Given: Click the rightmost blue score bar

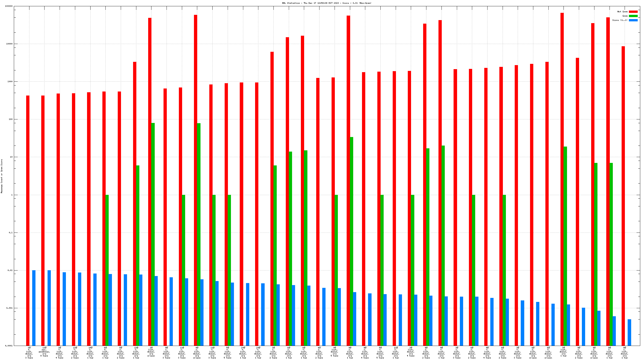Looking at the screenshot, I should tap(629, 332).
